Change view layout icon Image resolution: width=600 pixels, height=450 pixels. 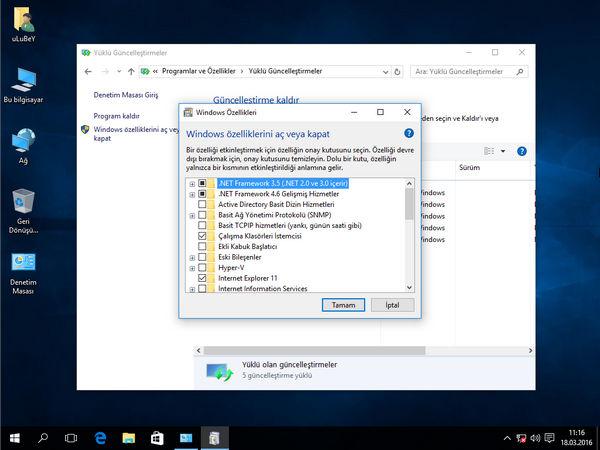click(x=489, y=151)
